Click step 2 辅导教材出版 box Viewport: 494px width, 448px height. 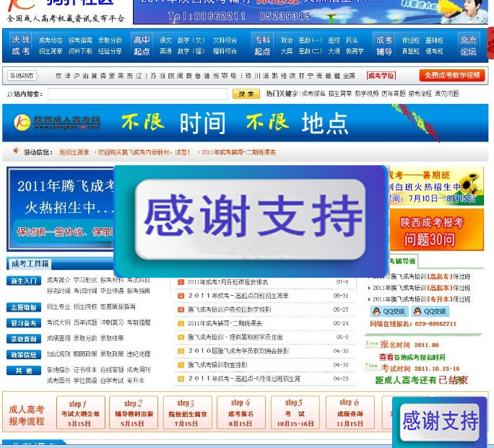click(134, 413)
